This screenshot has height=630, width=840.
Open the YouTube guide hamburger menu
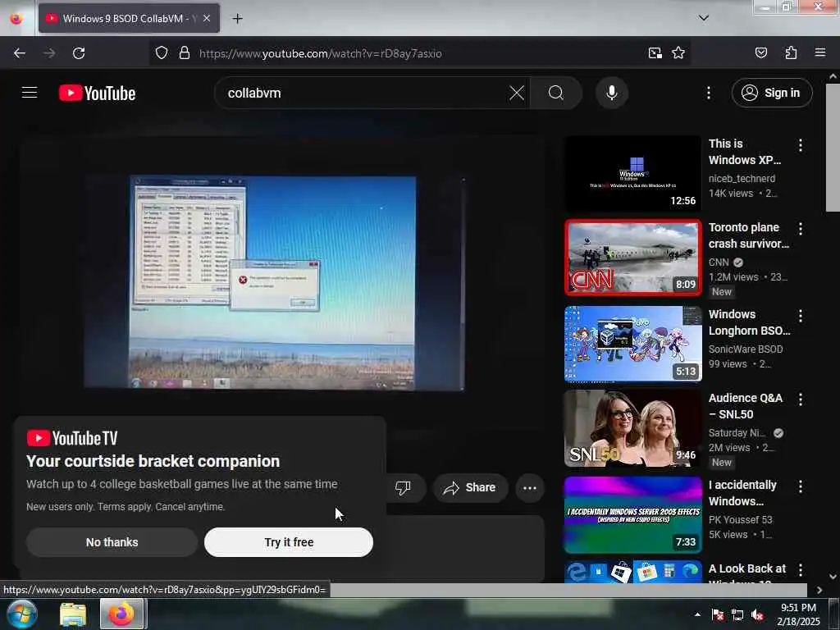point(30,93)
